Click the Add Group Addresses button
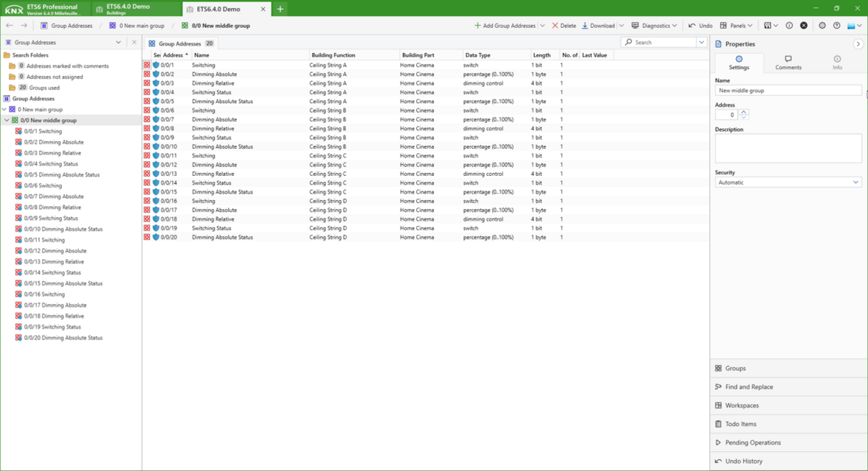Viewport: 868px width, 471px height. 505,26
